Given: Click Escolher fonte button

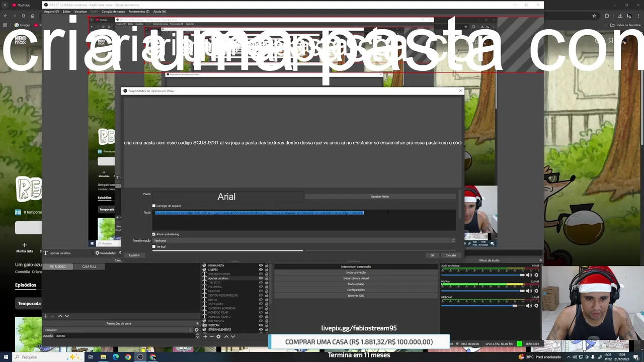Looking at the screenshot, I should point(380,197).
